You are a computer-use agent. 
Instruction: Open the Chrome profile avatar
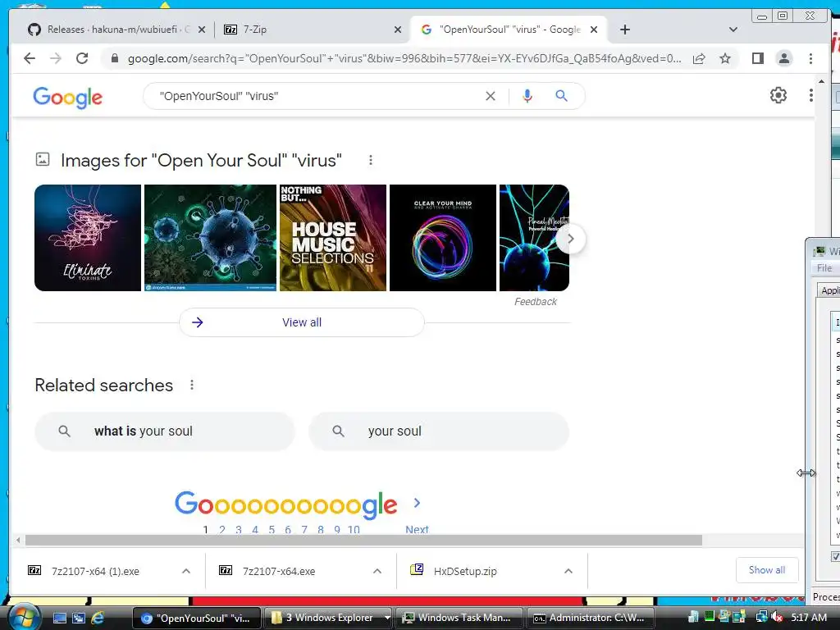point(783,58)
